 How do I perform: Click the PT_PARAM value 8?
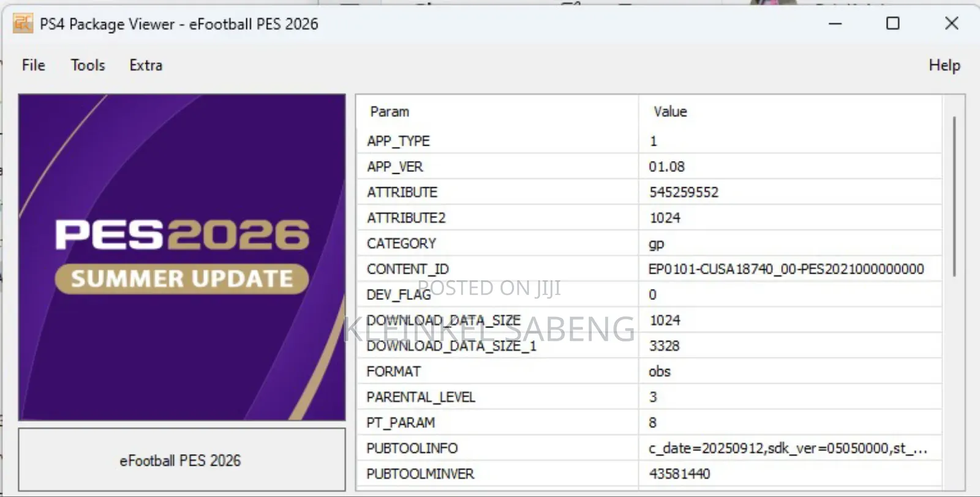[x=653, y=422]
